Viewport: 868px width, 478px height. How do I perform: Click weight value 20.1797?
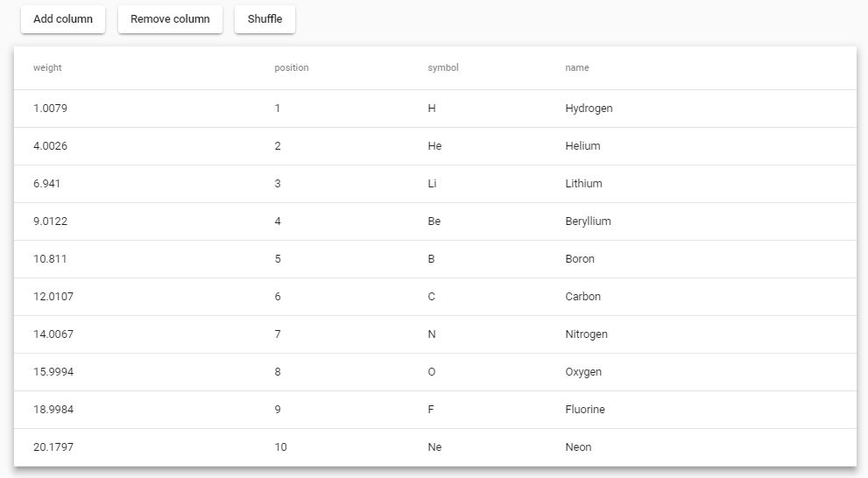(x=53, y=447)
